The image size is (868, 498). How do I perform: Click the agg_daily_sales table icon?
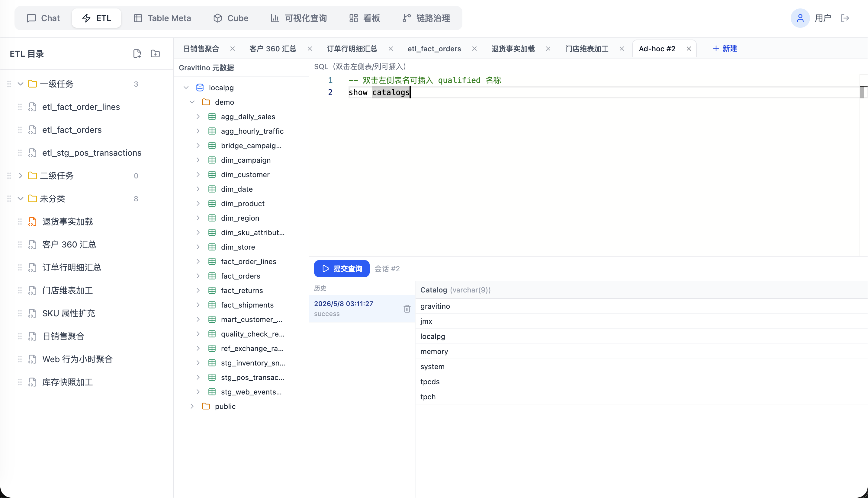212,117
